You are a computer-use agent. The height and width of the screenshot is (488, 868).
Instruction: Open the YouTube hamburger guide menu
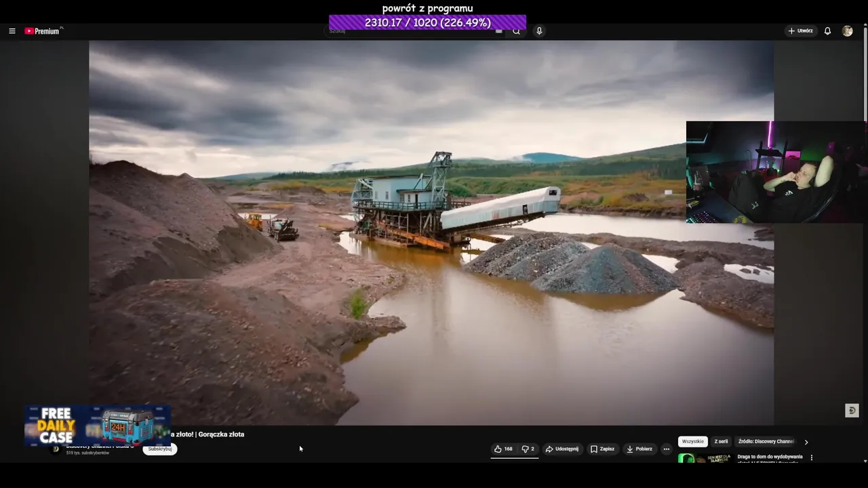(x=12, y=31)
